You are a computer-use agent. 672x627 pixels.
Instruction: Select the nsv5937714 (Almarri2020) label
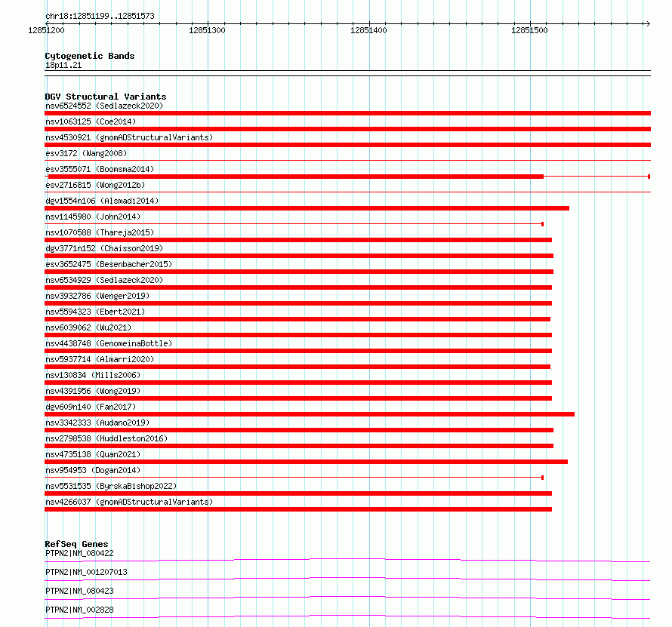tap(100, 359)
